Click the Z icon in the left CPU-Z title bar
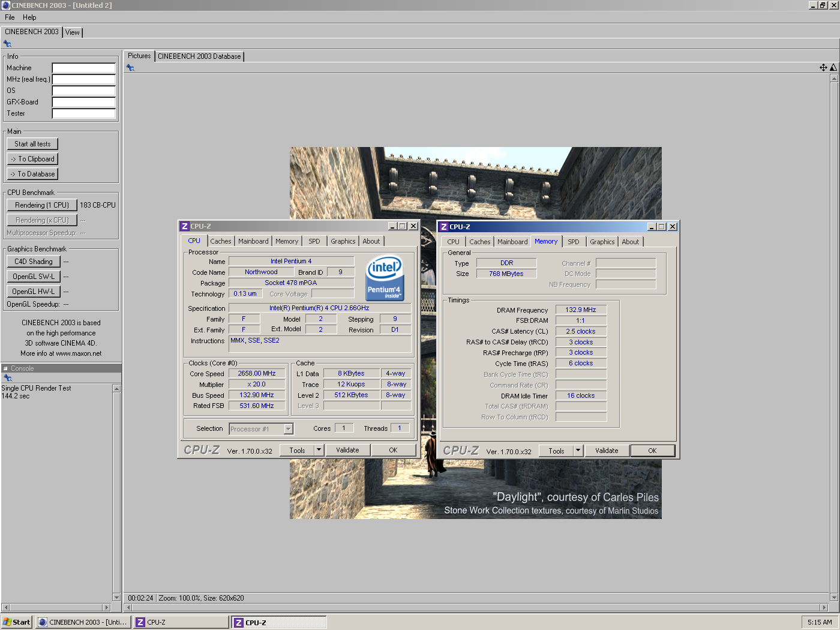This screenshot has width=840, height=630. (185, 226)
